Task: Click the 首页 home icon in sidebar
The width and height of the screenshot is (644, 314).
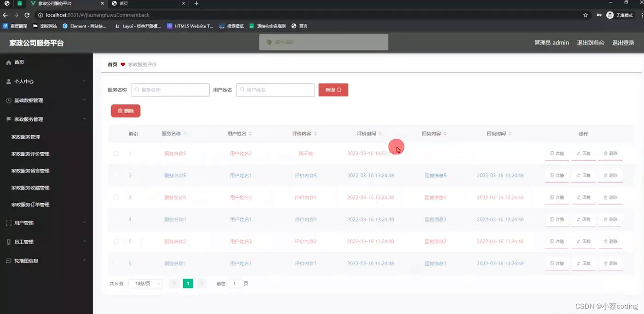Action: coord(9,63)
